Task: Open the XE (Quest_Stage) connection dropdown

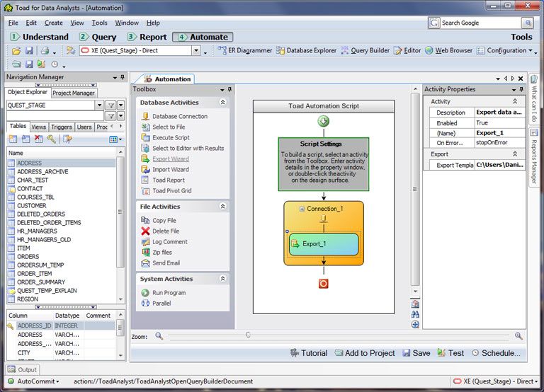Action: [x=196, y=51]
